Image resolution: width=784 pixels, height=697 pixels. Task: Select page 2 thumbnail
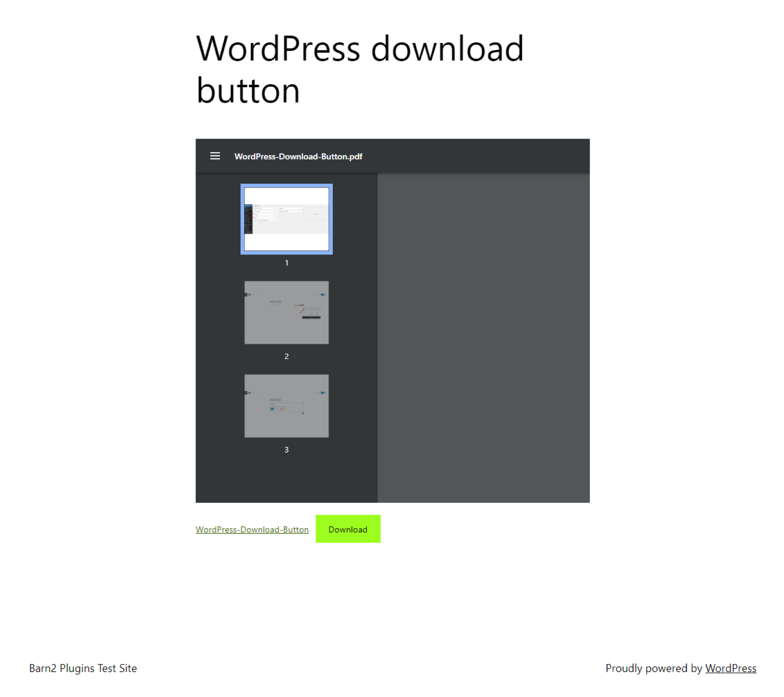pos(286,312)
